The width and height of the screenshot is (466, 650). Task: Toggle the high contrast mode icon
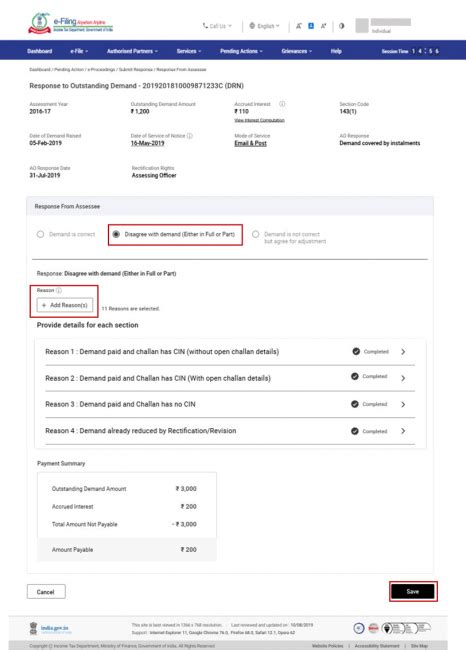click(341, 26)
